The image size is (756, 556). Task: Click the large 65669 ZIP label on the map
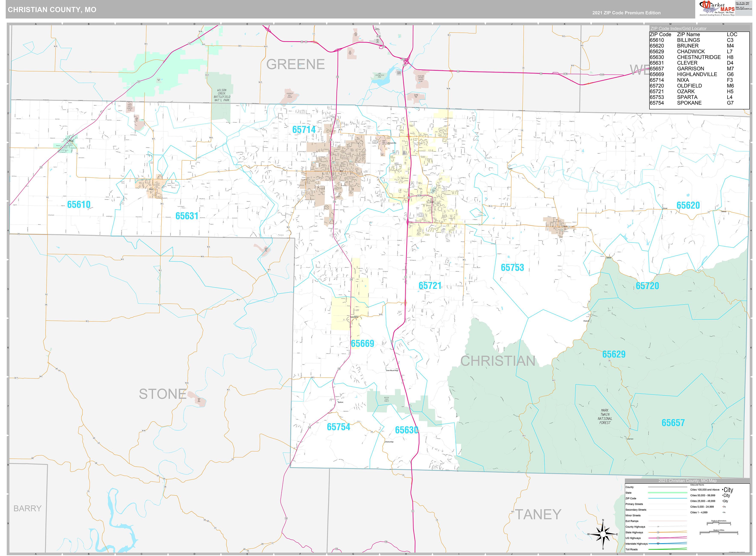pos(362,344)
